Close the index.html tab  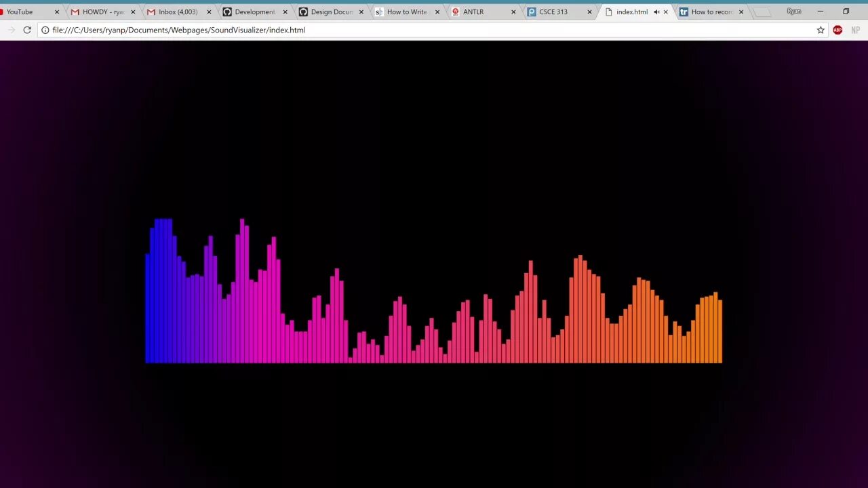click(665, 12)
